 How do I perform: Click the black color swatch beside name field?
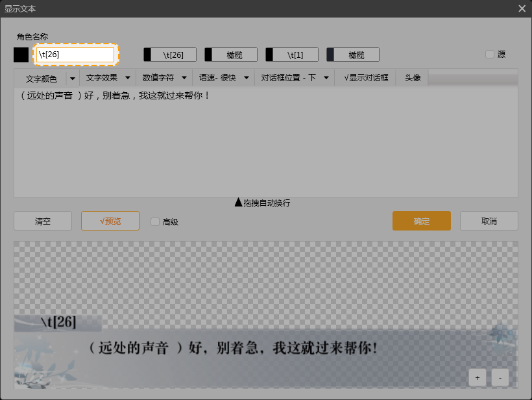click(x=20, y=55)
